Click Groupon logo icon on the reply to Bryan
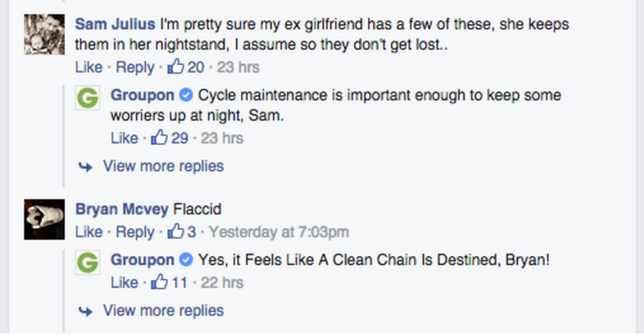 point(88,262)
